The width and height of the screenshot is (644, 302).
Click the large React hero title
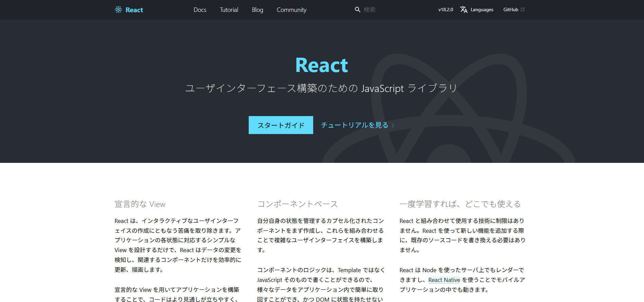coord(322,65)
